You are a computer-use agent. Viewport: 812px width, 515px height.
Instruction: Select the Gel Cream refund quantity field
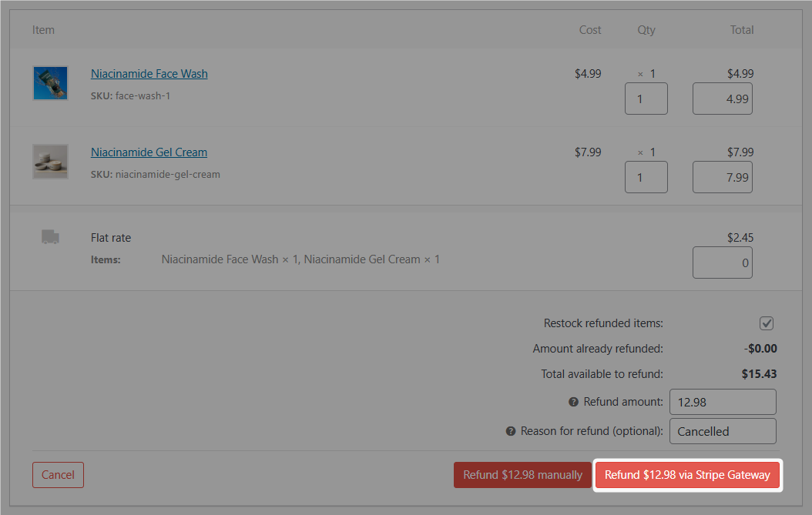(x=646, y=177)
